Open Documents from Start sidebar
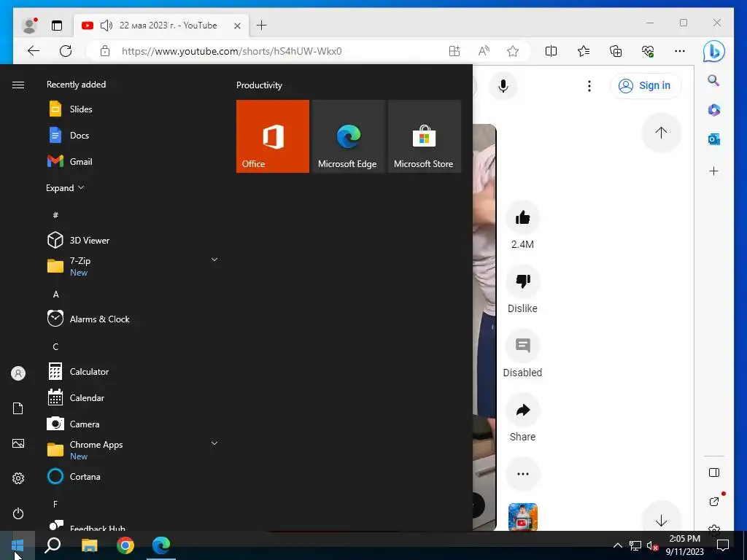Screen dimensions: 747x560 (18, 408)
